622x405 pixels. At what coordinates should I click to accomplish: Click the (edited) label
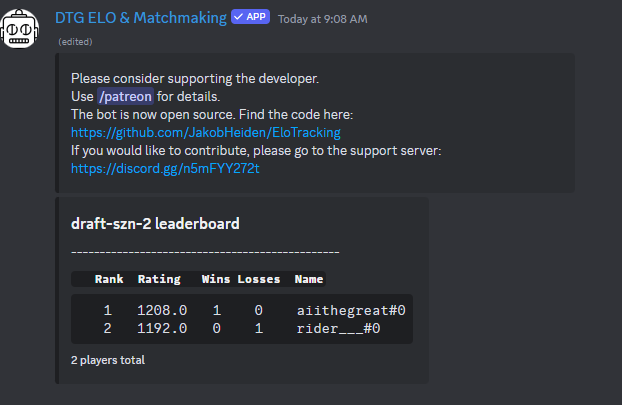(75, 42)
